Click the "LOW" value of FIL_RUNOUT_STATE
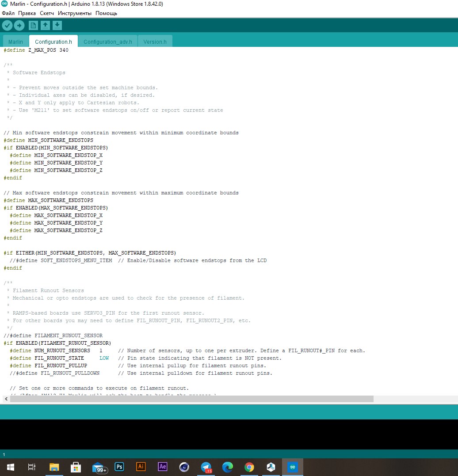Image resolution: width=458 pixels, height=476 pixels. pos(104,358)
